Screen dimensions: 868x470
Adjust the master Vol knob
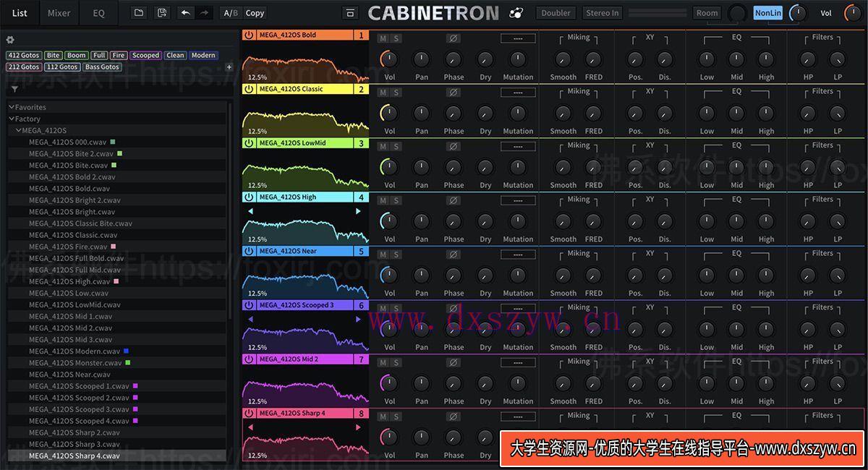point(853,13)
